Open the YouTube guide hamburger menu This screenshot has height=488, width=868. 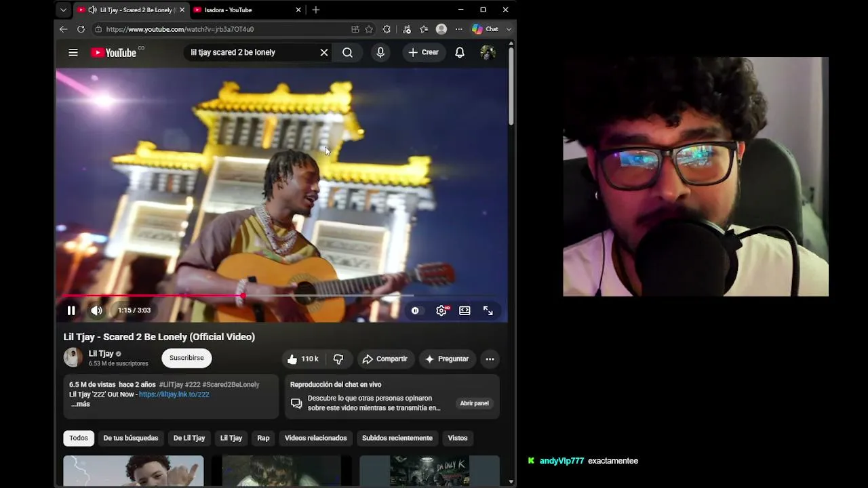pyautogui.click(x=73, y=52)
